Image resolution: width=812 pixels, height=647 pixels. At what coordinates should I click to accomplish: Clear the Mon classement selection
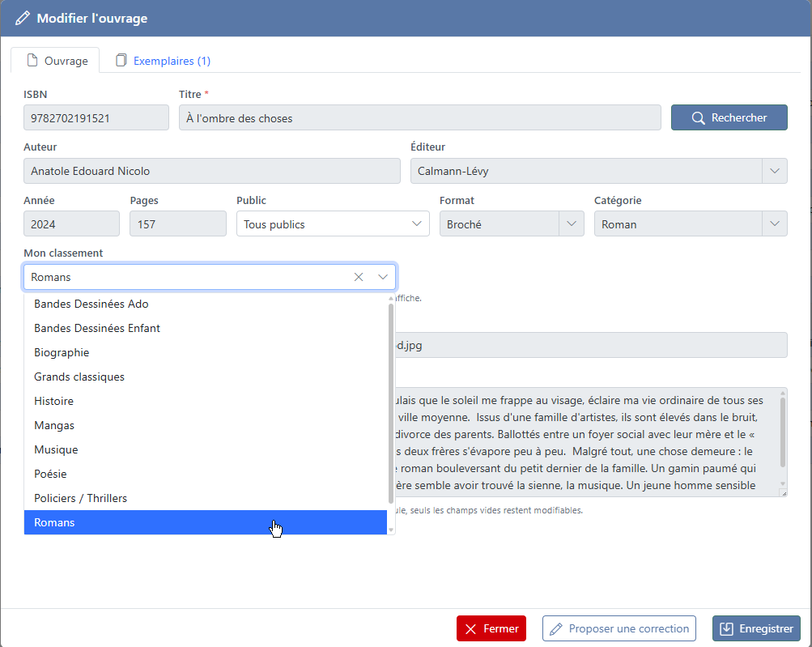pos(359,277)
